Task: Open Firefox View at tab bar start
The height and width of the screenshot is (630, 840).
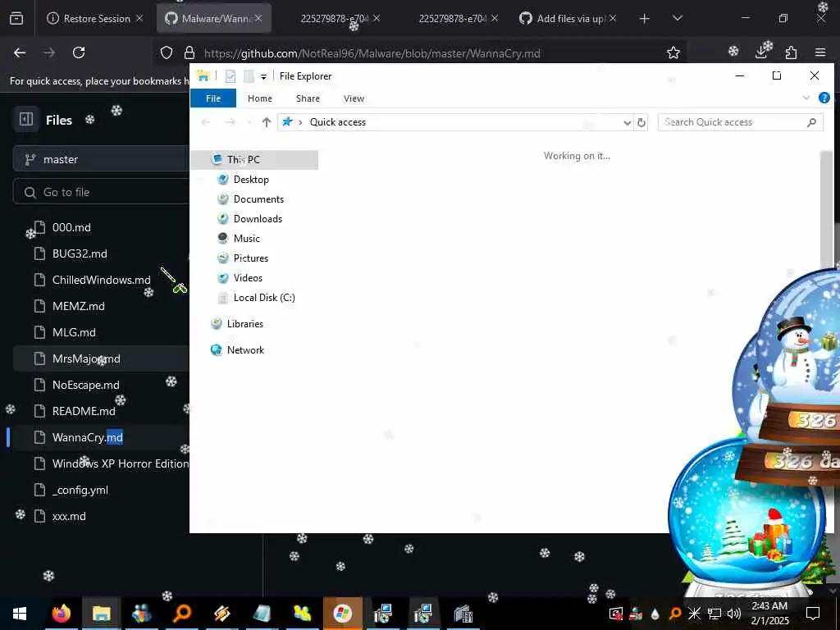Action: [x=16, y=18]
